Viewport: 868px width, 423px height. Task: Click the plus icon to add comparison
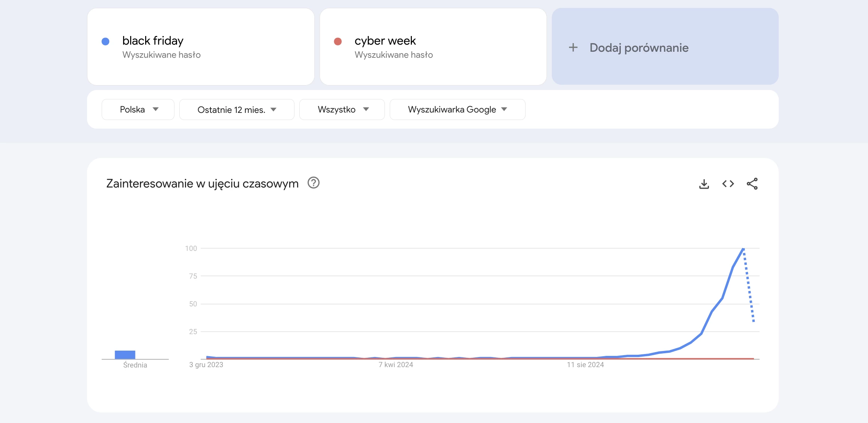click(x=573, y=48)
